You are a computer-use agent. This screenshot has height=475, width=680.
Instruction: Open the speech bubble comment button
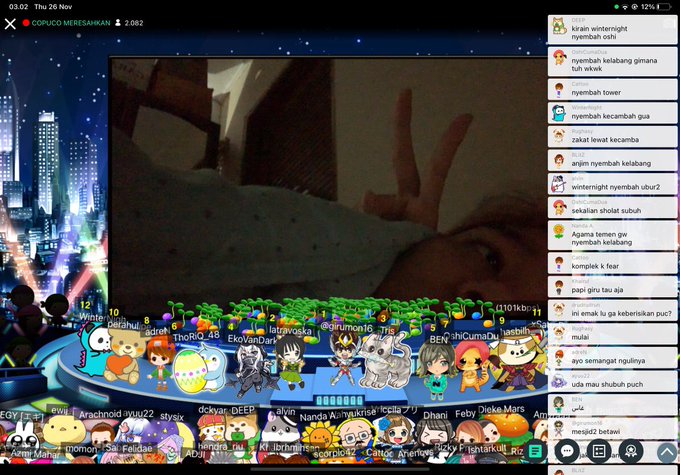click(566, 451)
